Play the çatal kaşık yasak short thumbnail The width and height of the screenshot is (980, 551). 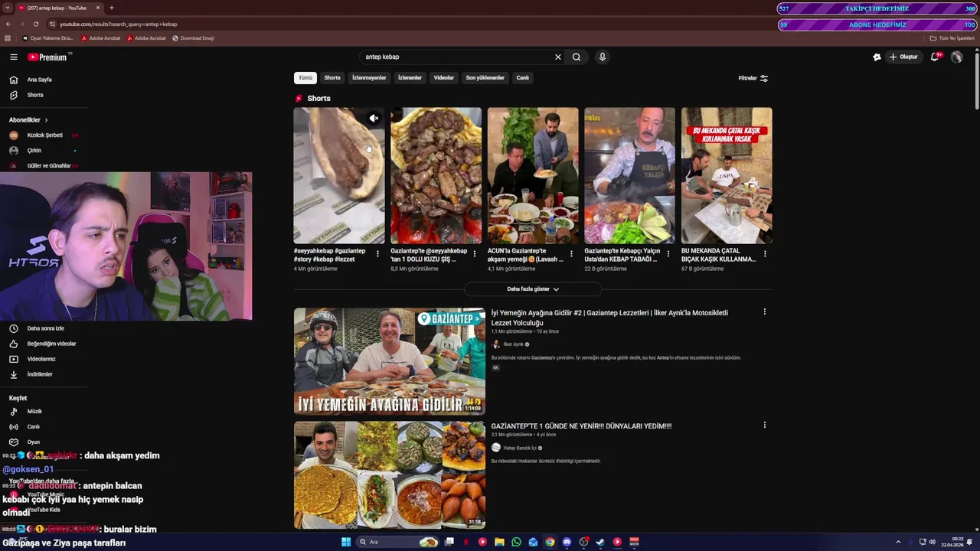pos(727,175)
